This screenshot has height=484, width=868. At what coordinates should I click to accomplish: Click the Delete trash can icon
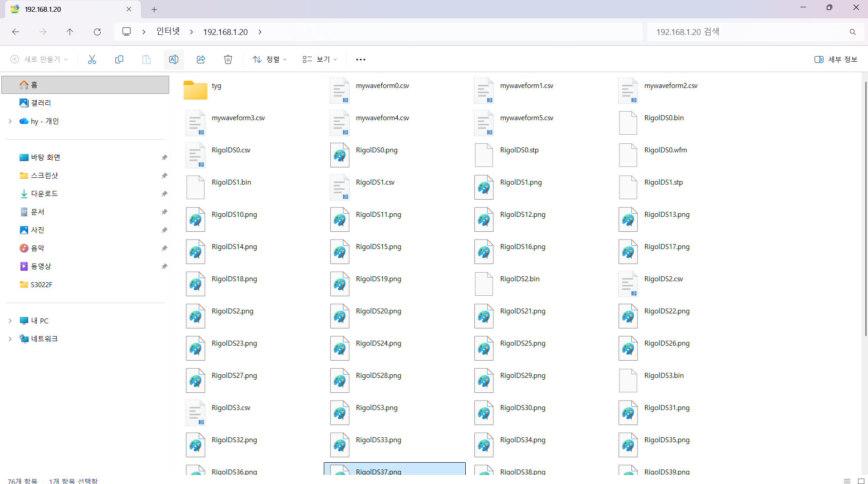(228, 59)
